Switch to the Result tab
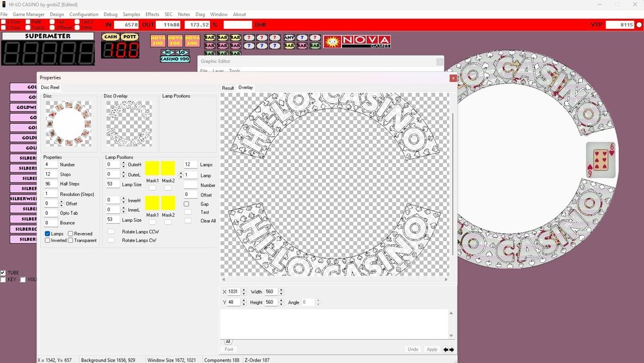 (x=228, y=88)
